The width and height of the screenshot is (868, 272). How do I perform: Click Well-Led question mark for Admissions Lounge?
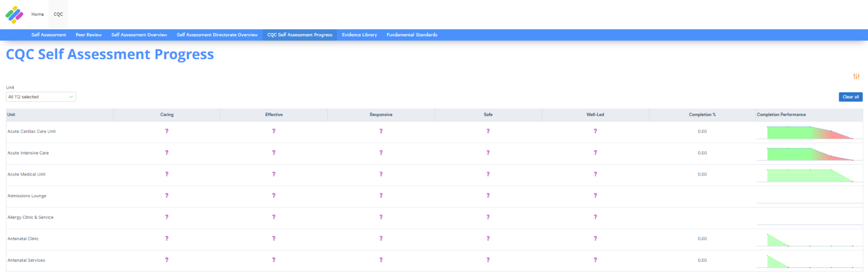595,196
